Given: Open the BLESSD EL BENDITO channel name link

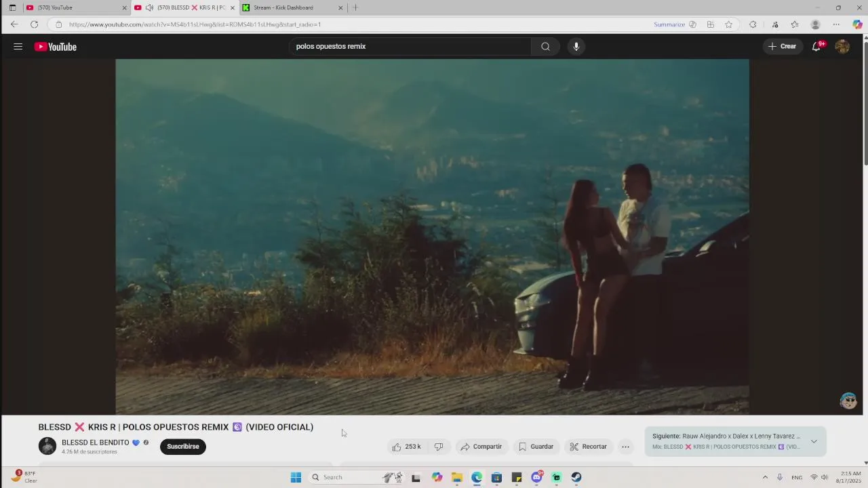Looking at the screenshot, I should pyautogui.click(x=96, y=443).
